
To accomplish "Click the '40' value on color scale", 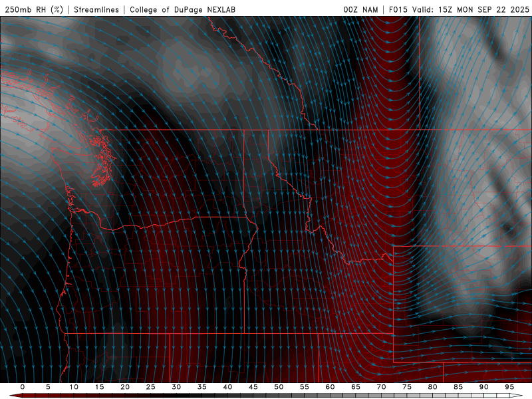I will pyautogui.click(x=227, y=387).
